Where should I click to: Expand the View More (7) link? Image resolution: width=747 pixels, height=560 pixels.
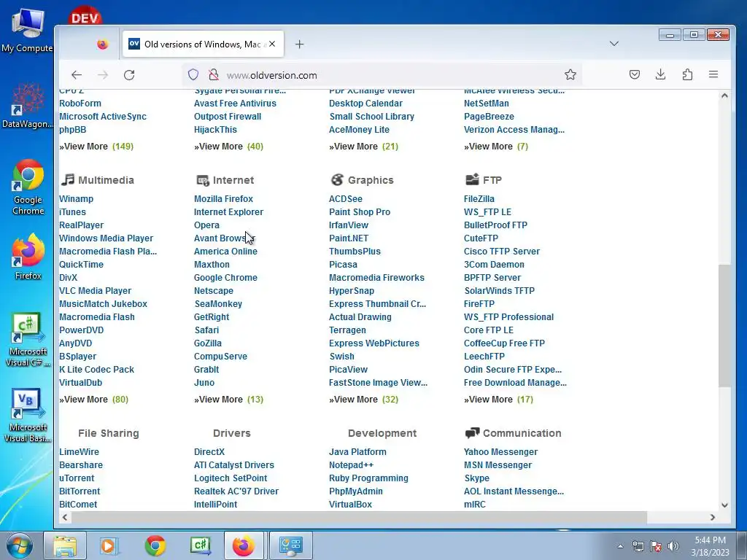[x=496, y=146]
